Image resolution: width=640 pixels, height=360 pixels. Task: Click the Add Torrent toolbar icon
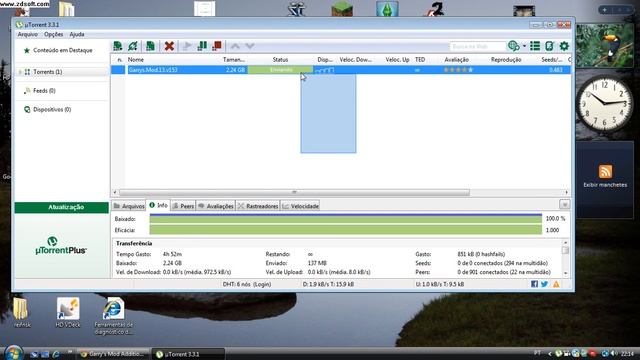(118, 46)
